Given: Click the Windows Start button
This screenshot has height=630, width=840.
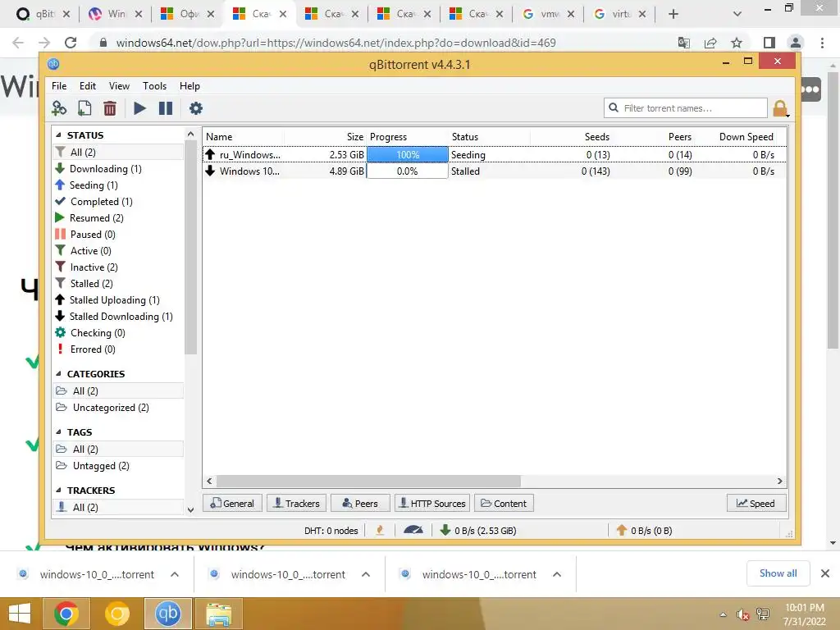Looking at the screenshot, I should pyautogui.click(x=20, y=614).
